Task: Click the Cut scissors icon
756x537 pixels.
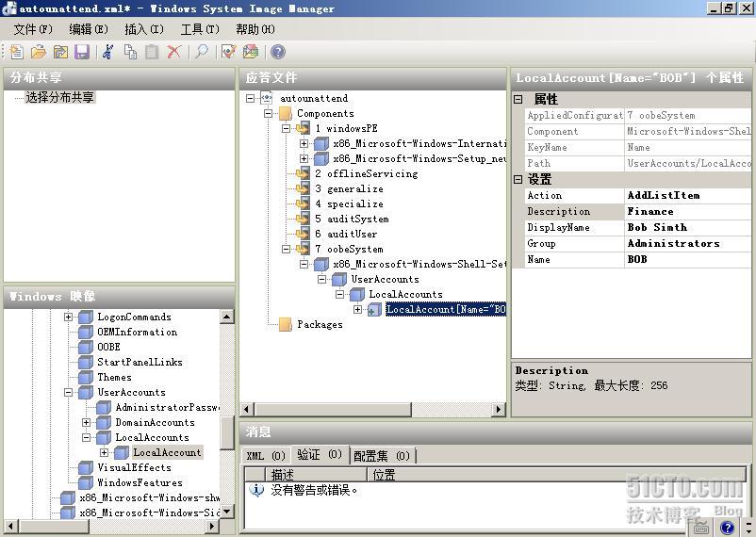Action: [x=108, y=52]
